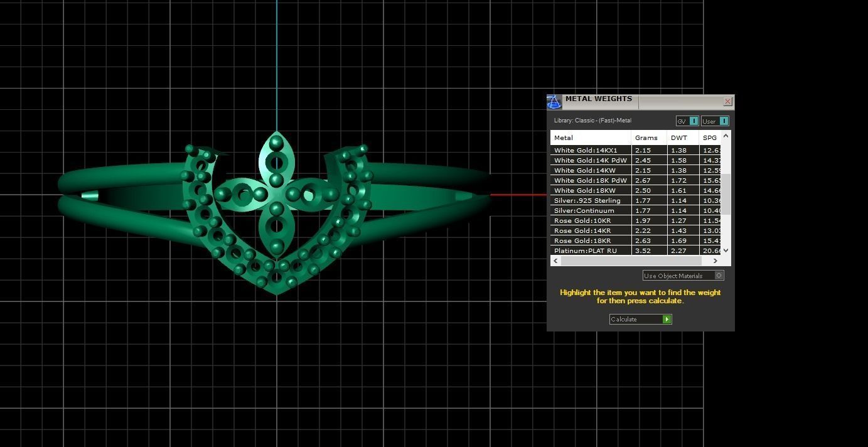Toggle the User library switch

[x=715, y=121]
